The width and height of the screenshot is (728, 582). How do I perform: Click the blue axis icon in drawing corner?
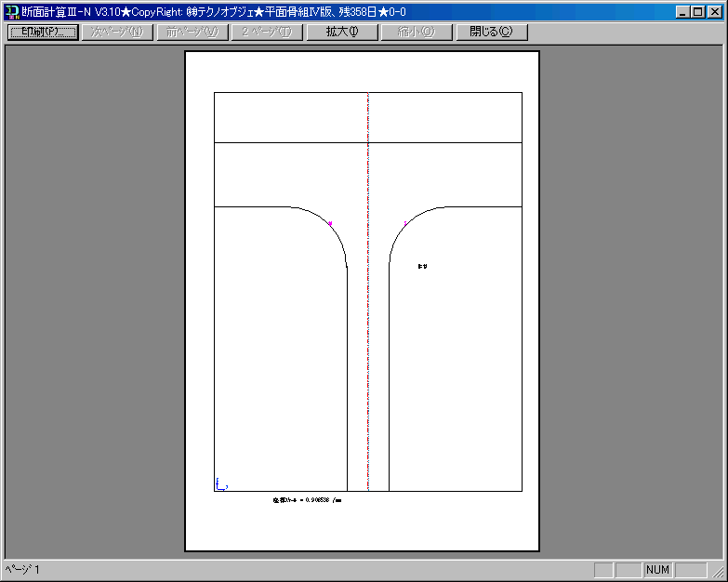220,483
